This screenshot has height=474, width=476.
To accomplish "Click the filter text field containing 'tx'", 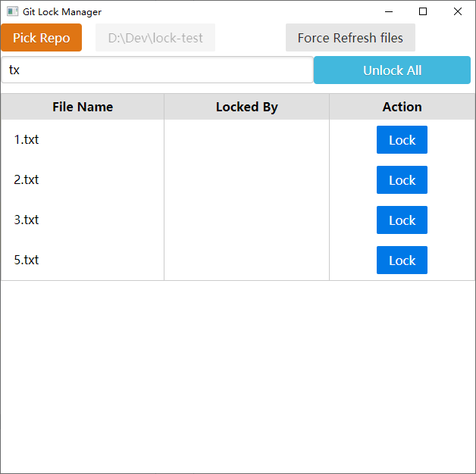I will pyautogui.click(x=157, y=70).
